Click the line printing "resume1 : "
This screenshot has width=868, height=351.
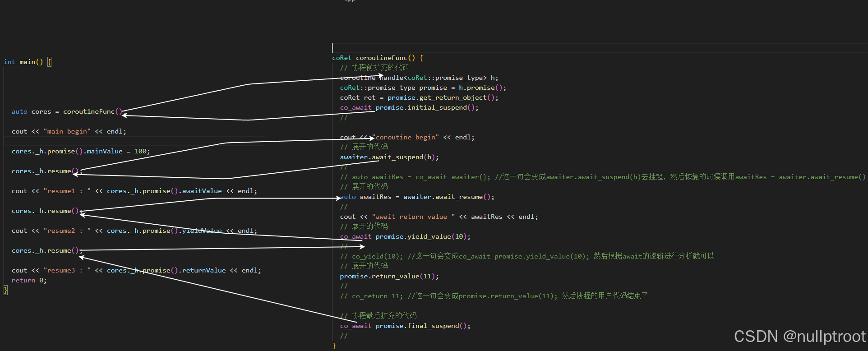click(x=134, y=191)
